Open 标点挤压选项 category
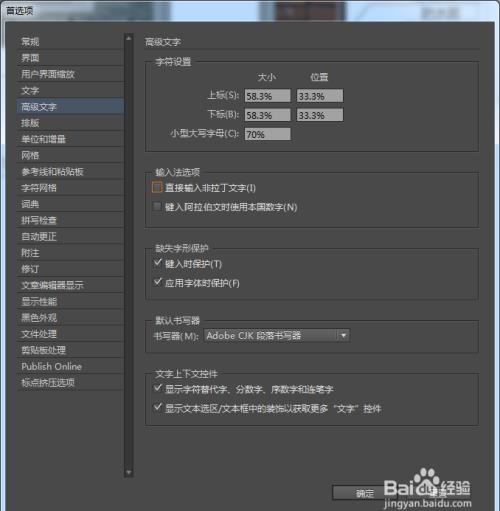 (x=70, y=383)
